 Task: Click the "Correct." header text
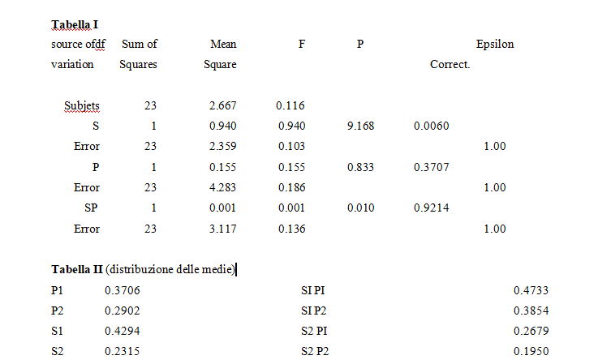[x=450, y=64]
